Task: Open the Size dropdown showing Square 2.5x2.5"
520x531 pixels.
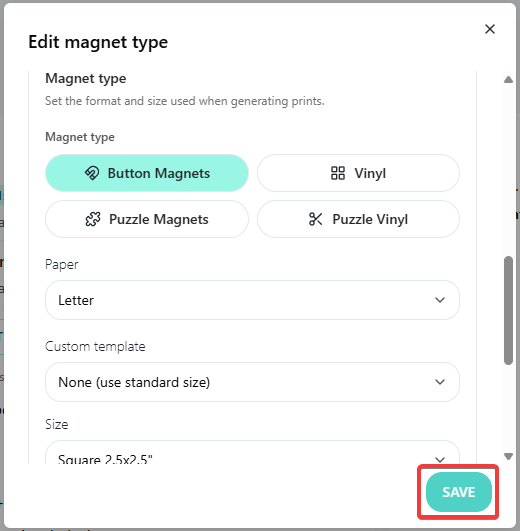Action: [252, 452]
